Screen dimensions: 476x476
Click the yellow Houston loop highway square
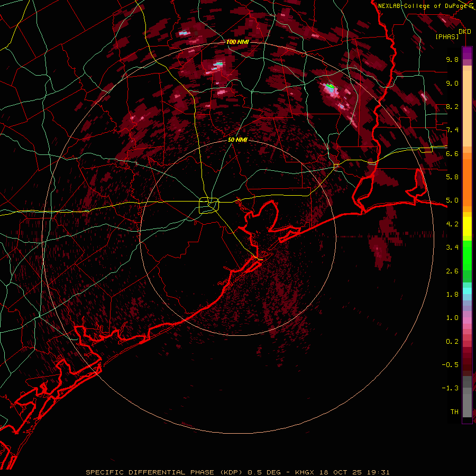(209, 206)
